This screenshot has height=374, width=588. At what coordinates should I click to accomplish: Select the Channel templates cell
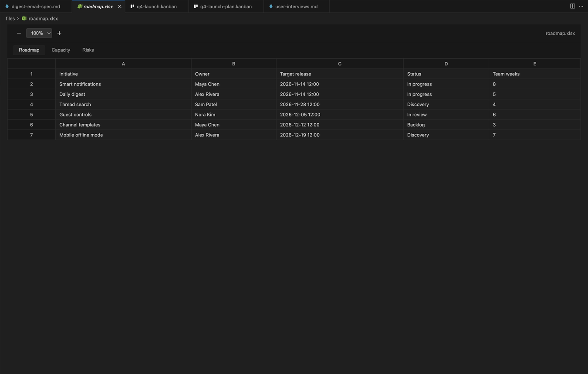(x=123, y=125)
